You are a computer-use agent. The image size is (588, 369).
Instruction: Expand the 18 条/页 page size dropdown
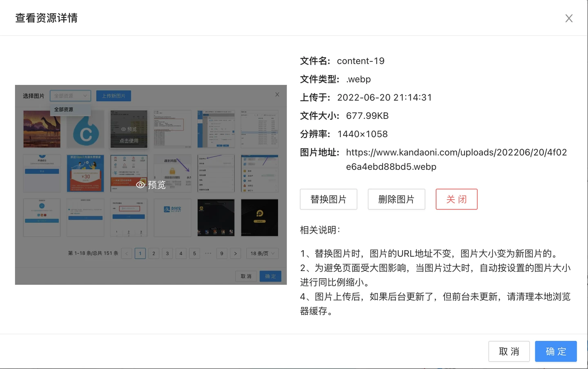click(262, 253)
